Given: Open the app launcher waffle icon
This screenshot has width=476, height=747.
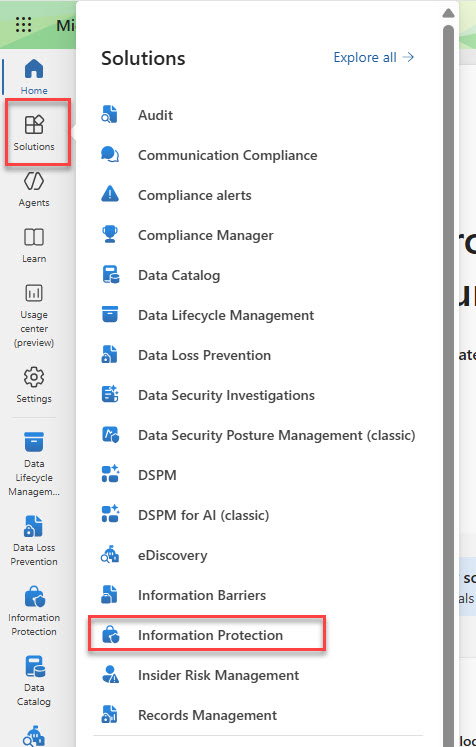Looking at the screenshot, I should 23,24.
